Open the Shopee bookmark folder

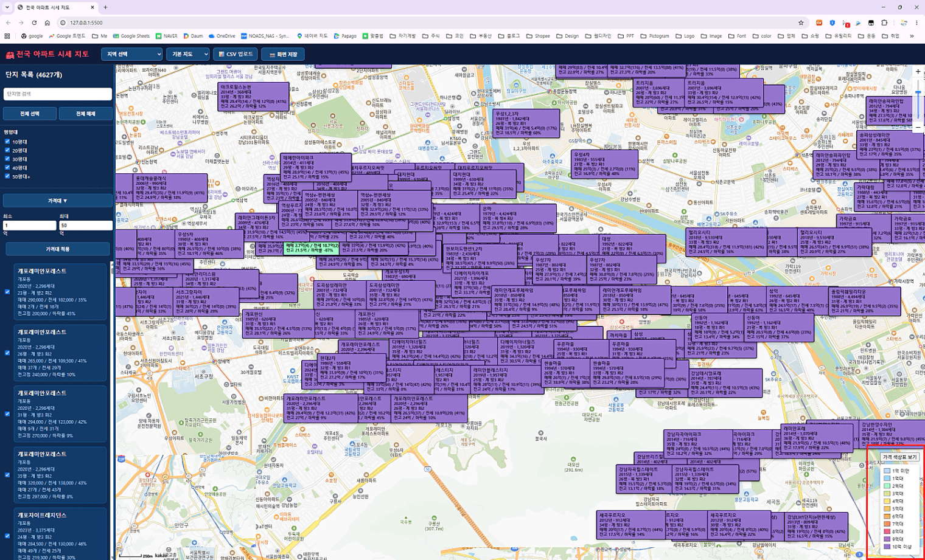pos(538,36)
